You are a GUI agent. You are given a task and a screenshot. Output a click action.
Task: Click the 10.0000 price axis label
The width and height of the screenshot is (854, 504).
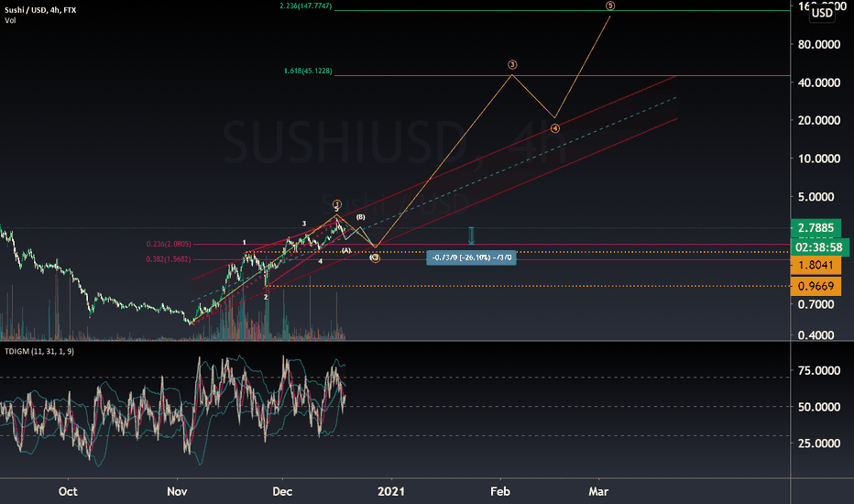click(818, 159)
